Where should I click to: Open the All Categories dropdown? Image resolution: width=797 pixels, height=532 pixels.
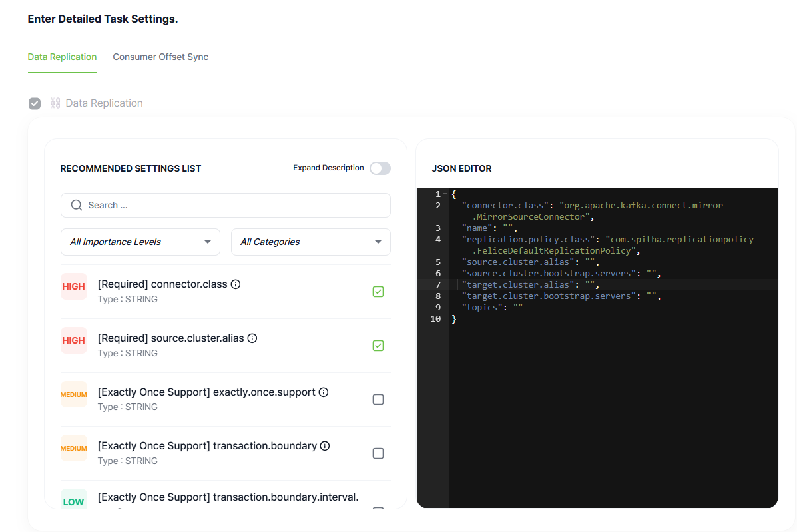point(310,242)
